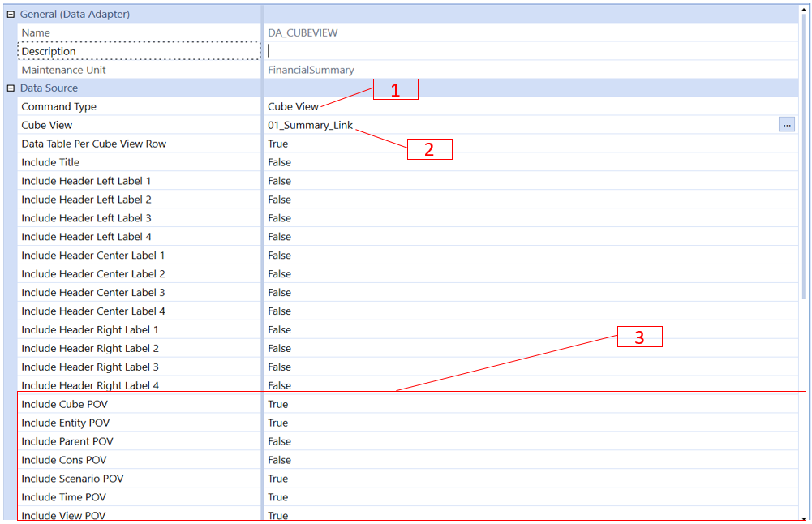
Task: Select the Include Cons POV row
Action: coord(64,461)
